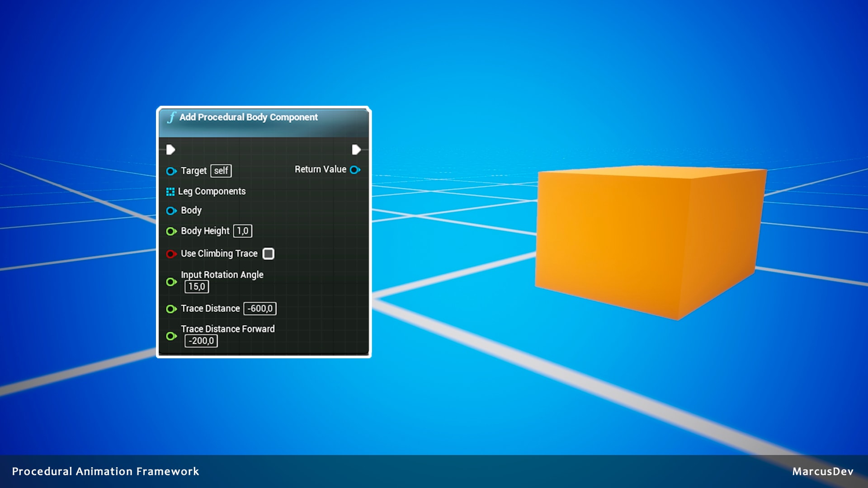The width and height of the screenshot is (868, 488).
Task: Click the Trace Distance Forward value field
Action: 201,341
